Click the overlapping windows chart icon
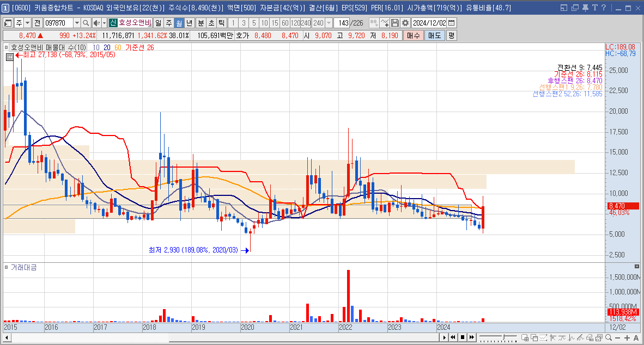Viewport: 644px width, 345px height. [x=534, y=337]
